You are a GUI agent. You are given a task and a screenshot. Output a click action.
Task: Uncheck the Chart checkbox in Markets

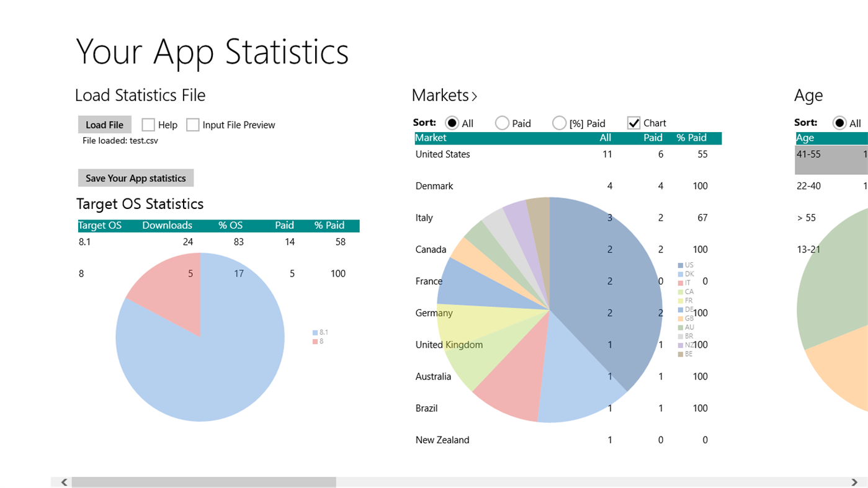tap(633, 123)
